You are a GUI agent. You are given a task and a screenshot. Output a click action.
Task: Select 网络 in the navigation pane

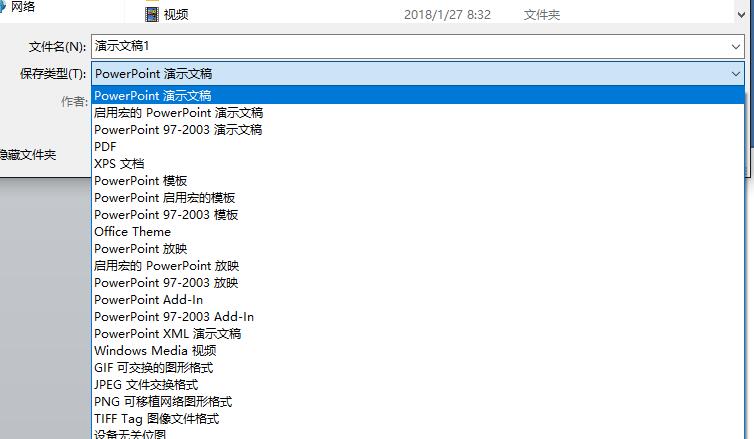(x=23, y=7)
